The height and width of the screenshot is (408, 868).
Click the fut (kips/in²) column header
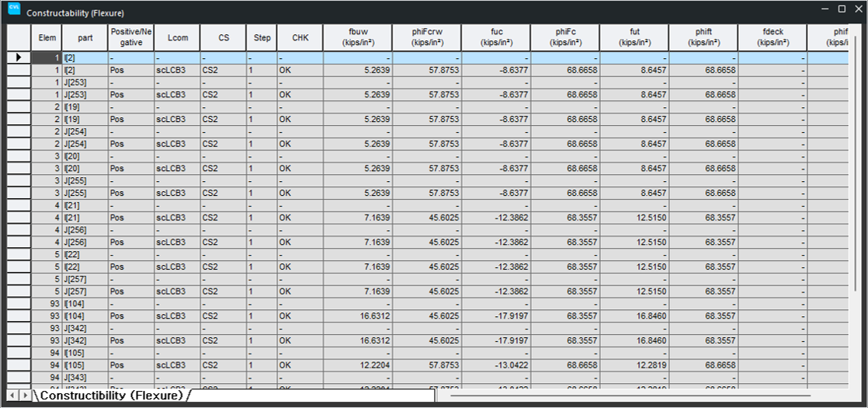click(x=634, y=38)
